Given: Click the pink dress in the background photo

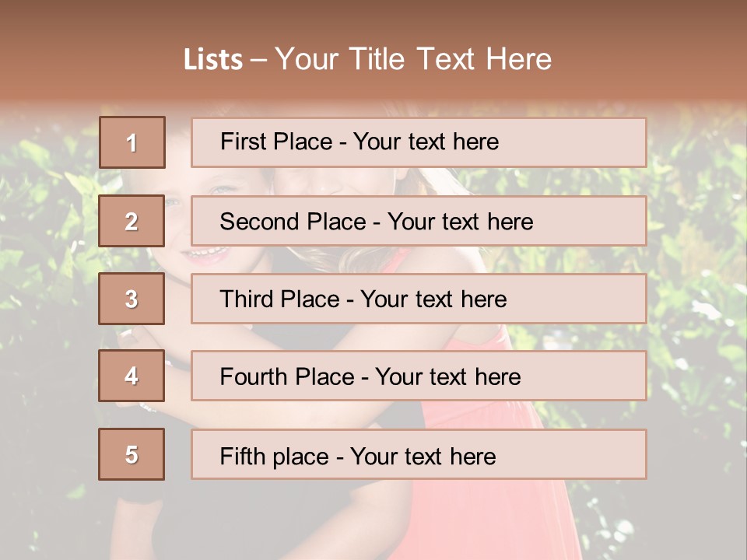Looking at the screenshot, I should (506, 513).
